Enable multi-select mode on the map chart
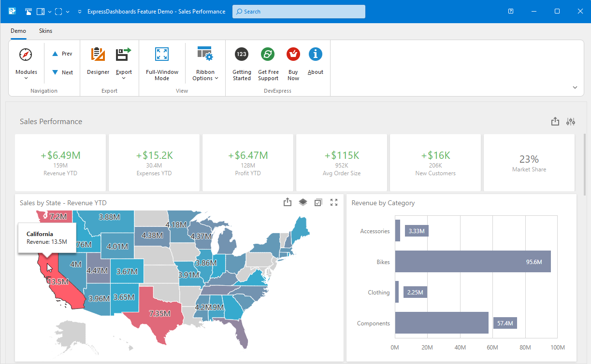 (x=318, y=202)
